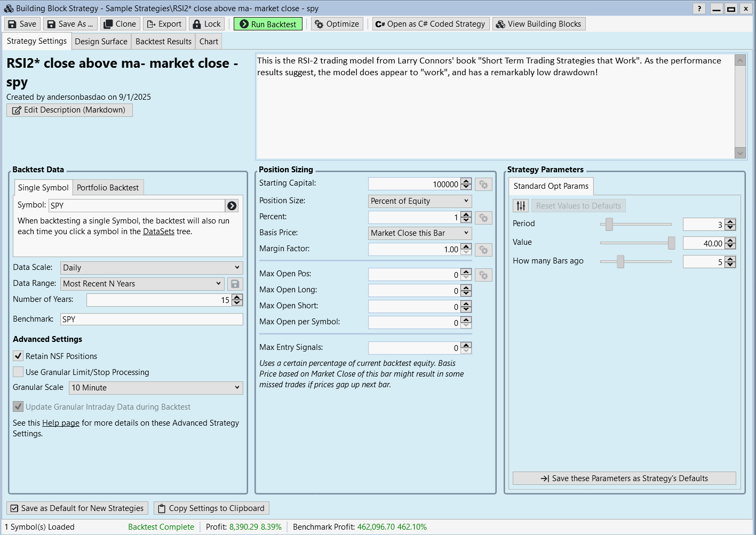Open strategy as C# Coded Strategy
Viewport: 756px width, 535px height.
(x=430, y=24)
